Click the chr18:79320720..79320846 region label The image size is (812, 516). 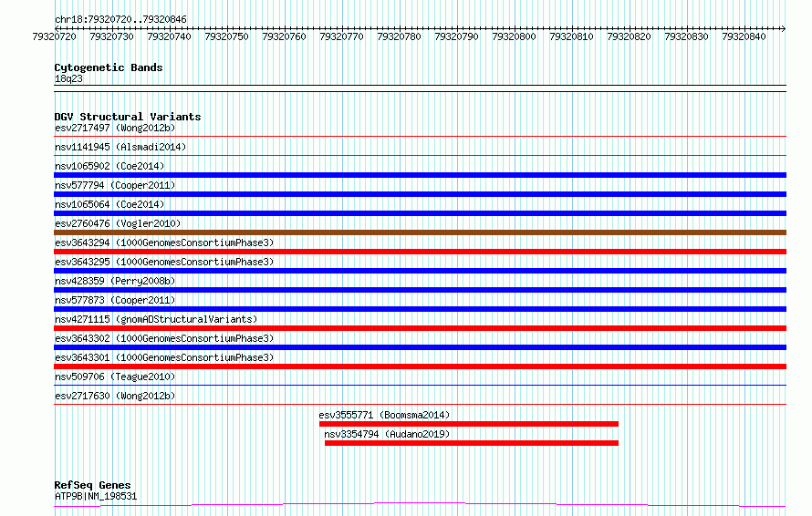[x=120, y=19]
